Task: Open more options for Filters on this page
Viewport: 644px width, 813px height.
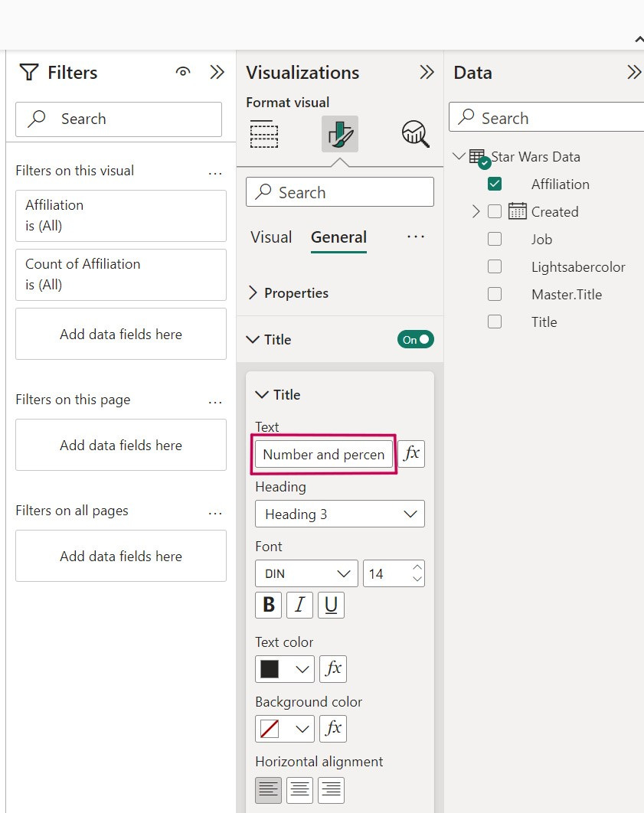Action: click(x=215, y=402)
